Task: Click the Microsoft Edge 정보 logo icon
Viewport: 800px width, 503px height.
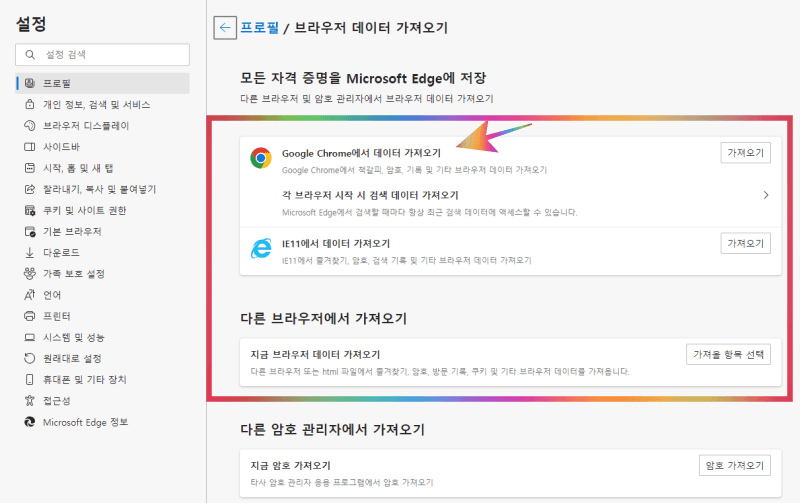Action: pos(30,422)
